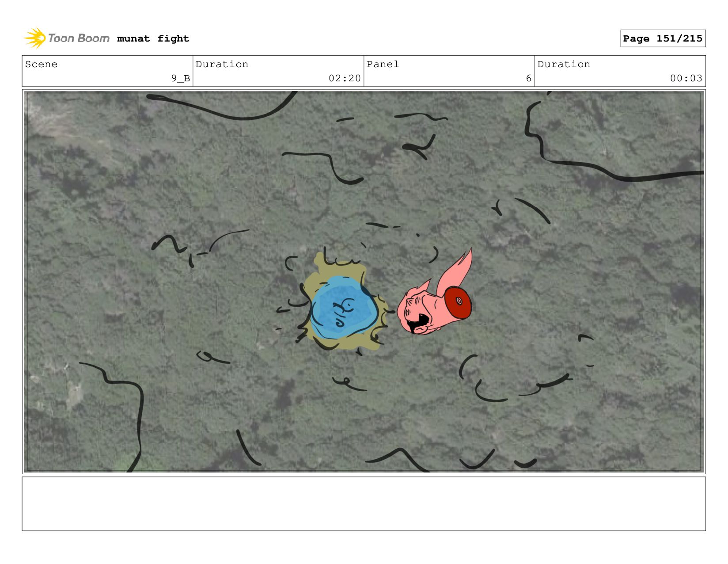Click the storyboard panel image

pos(364,282)
